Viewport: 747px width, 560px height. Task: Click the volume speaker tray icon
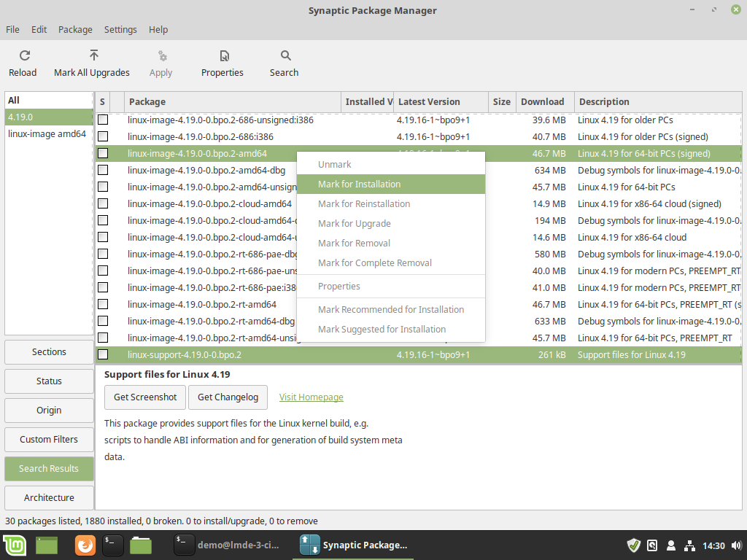(x=737, y=545)
